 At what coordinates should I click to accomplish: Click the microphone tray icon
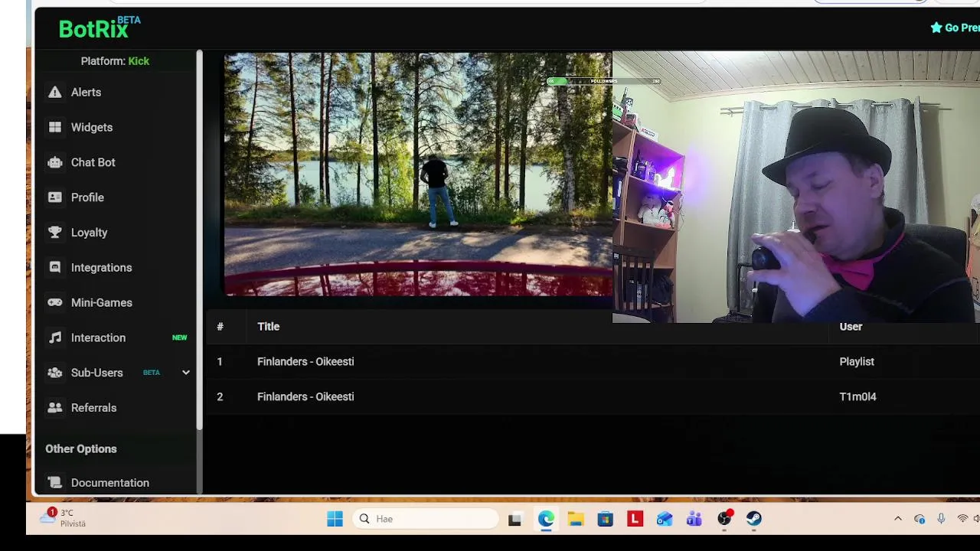point(941,519)
